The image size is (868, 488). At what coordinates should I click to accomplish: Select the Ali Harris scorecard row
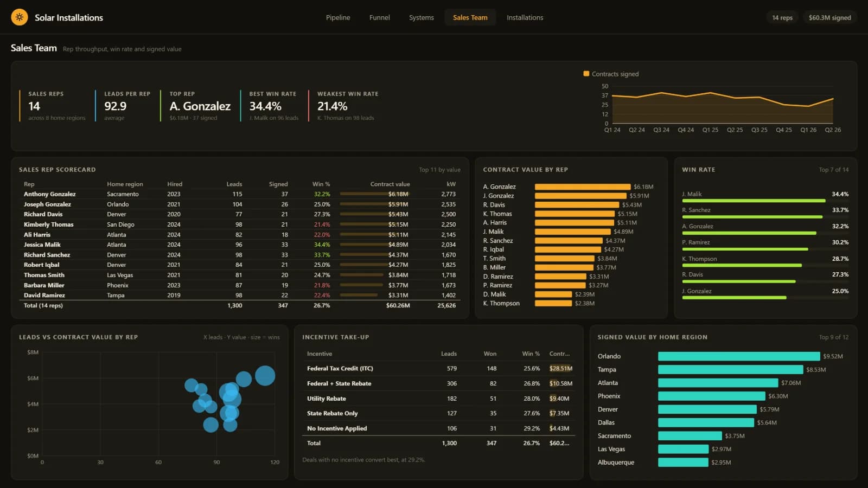(x=240, y=235)
